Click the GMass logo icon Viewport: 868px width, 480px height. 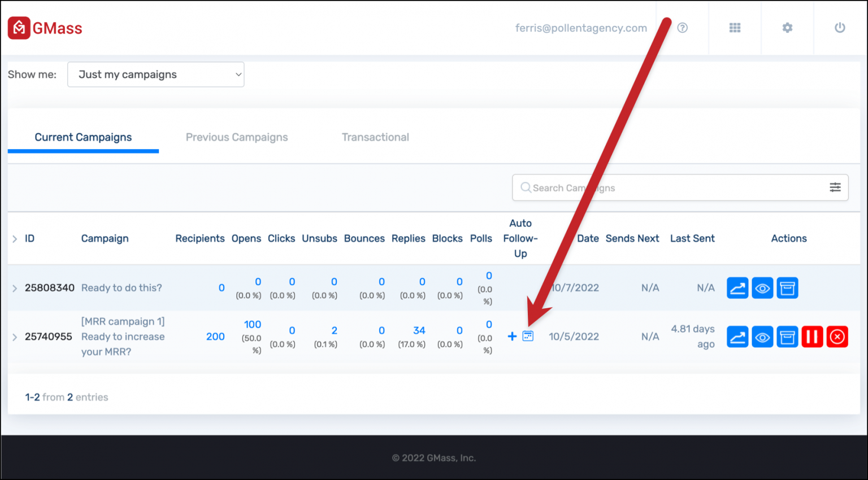tap(19, 28)
